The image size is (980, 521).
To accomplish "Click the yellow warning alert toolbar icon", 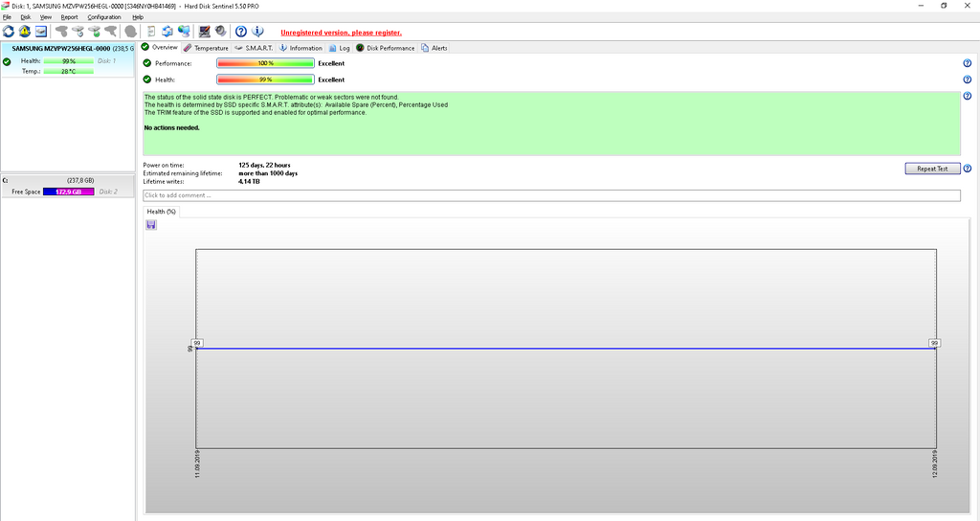I will point(25,32).
